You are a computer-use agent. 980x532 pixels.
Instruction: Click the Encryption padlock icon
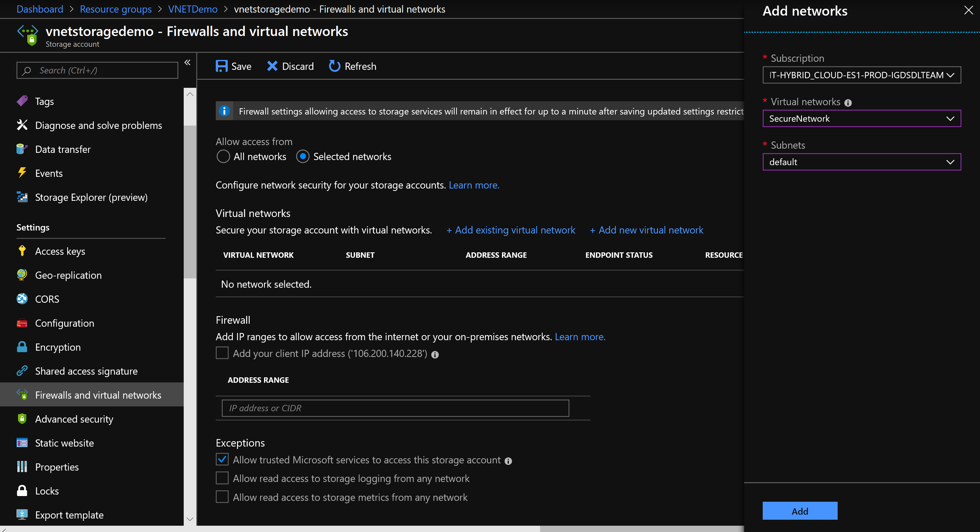[x=22, y=347]
